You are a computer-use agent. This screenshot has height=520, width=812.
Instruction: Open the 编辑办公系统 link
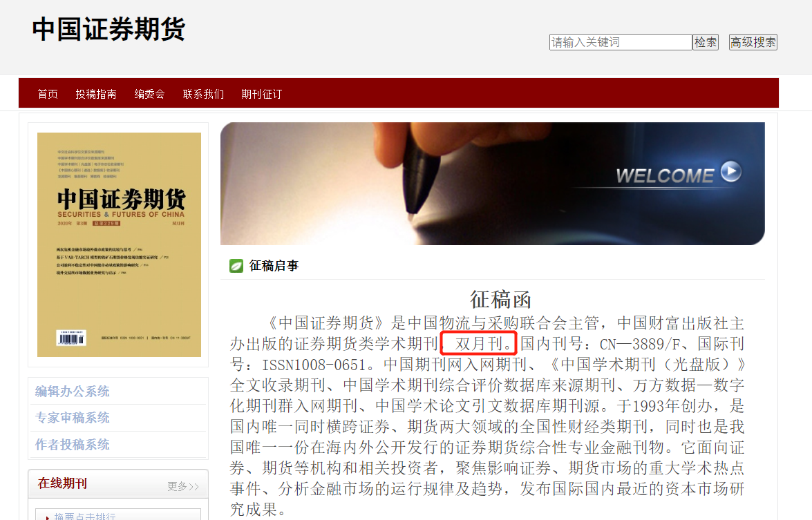click(x=72, y=391)
